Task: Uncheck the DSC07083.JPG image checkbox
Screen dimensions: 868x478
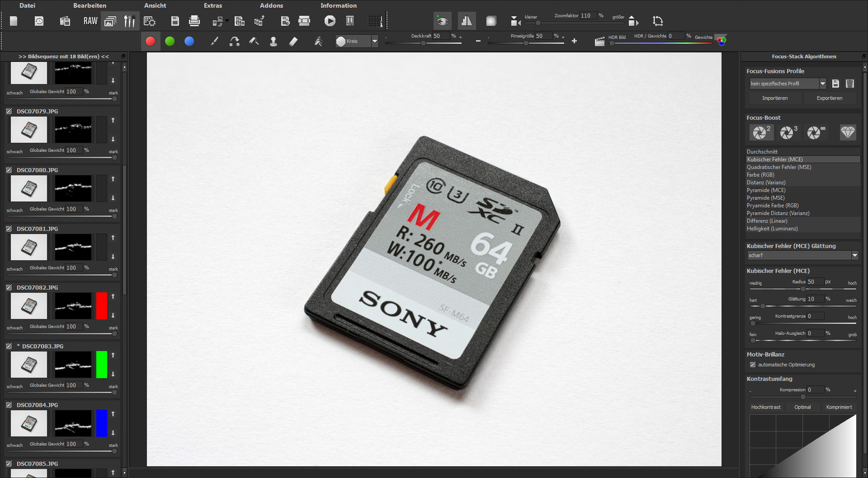Action: [x=9, y=346]
